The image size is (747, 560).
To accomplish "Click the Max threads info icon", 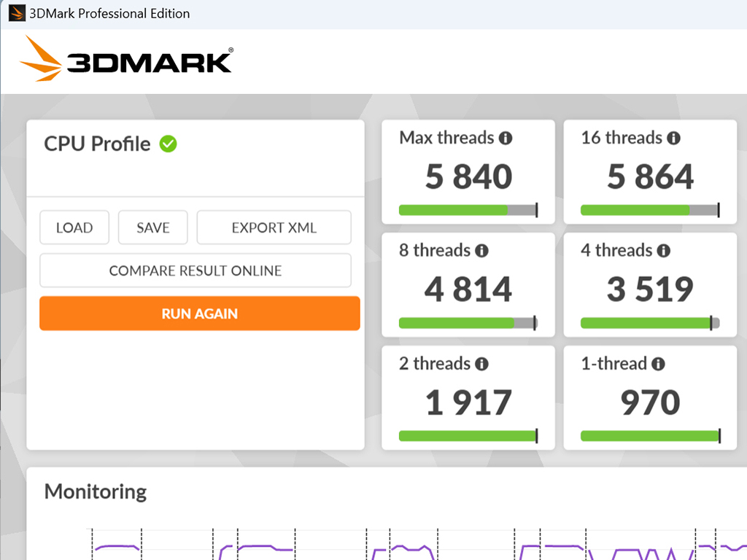I will point(506,138).
